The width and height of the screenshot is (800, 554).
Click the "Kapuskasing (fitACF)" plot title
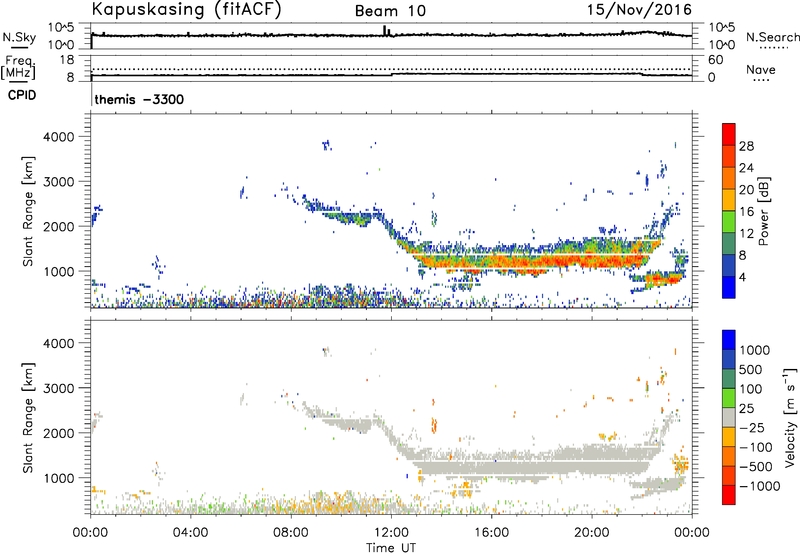(187, 10)
